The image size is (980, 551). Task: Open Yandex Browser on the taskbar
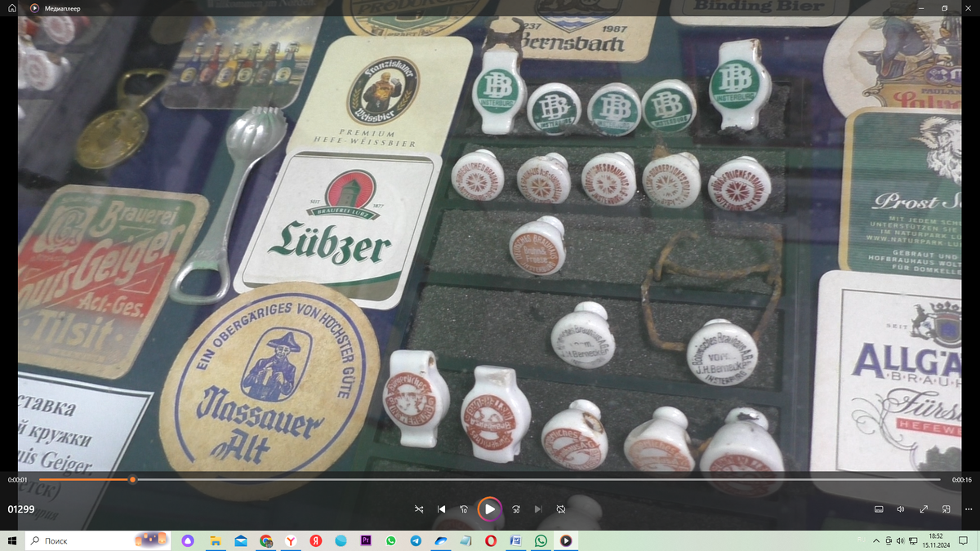pyautogui.click(x=291, y=540)
